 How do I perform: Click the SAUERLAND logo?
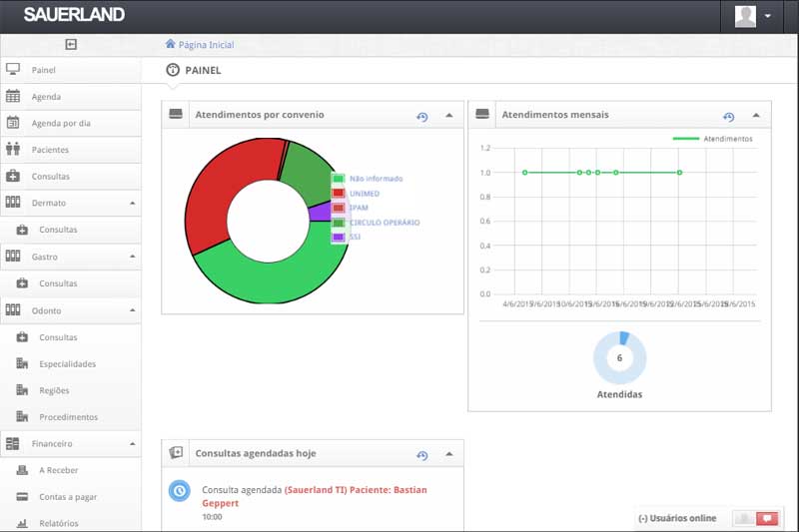click(x=74, y=15)
